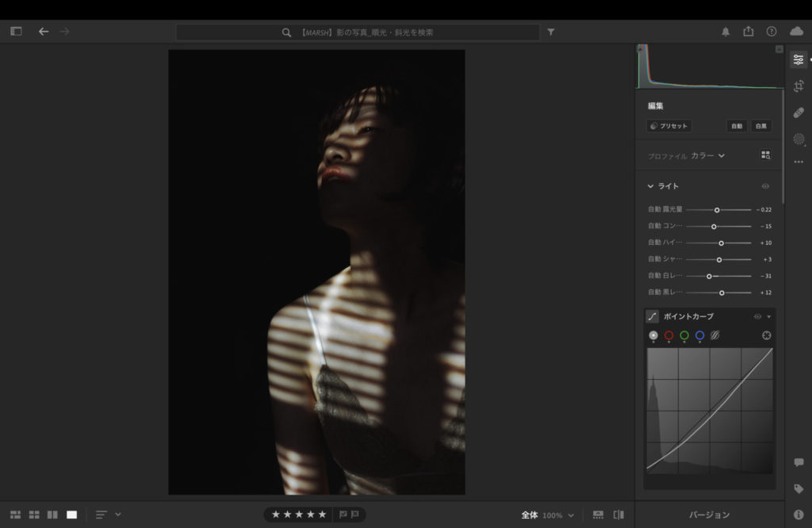This screenshot has height=528, width=812.
Task: Collapse the ライト section chevron
Action: pyautogui.click(x=650, y=186)
